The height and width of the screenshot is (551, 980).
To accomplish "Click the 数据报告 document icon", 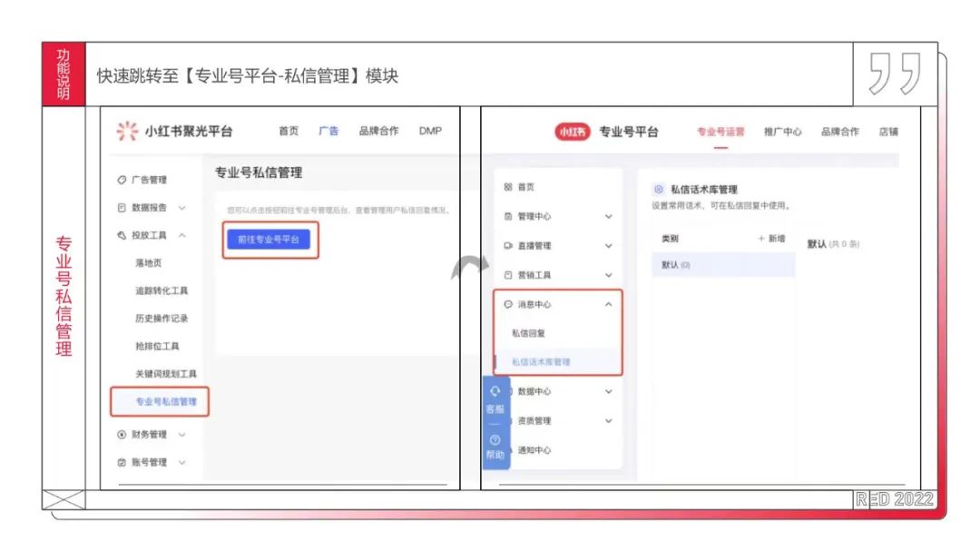I will point(122,208).
